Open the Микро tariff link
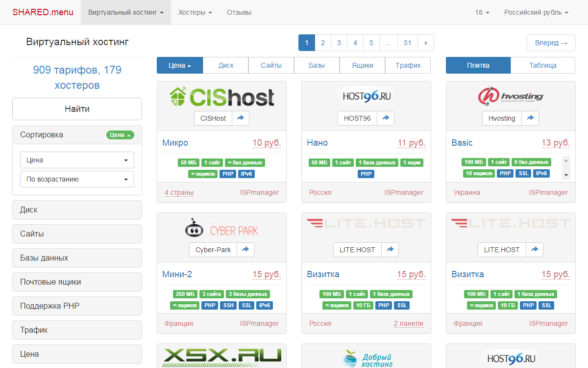The width and height of the screenshot is (588, 368). pos(175,143)
